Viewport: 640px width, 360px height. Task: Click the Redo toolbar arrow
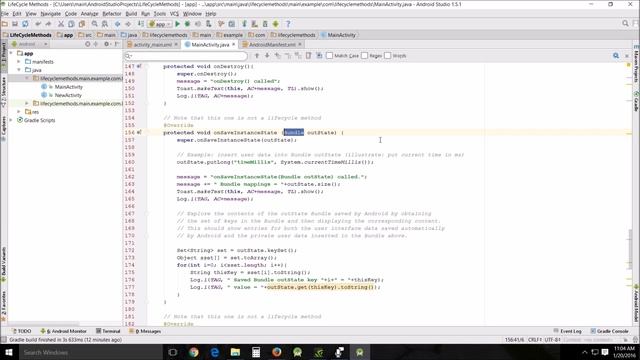click(x=48, y=24)
